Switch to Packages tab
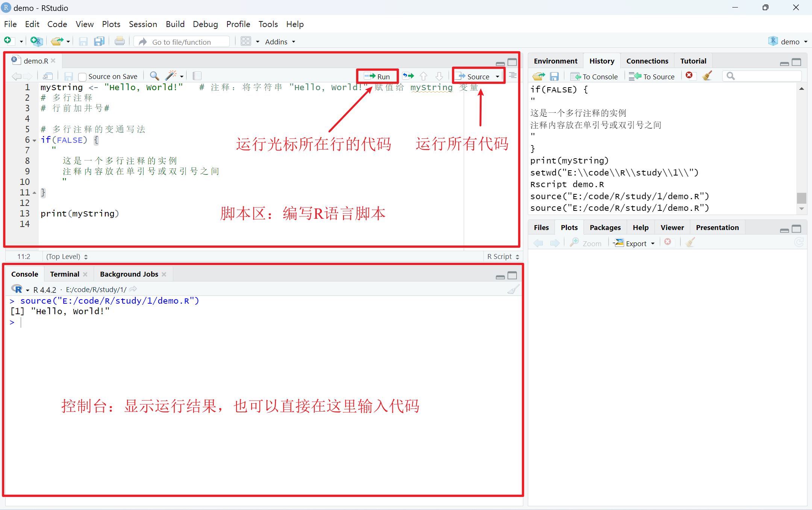The width and height of the screenshot is (812, 510). point(605,227)
